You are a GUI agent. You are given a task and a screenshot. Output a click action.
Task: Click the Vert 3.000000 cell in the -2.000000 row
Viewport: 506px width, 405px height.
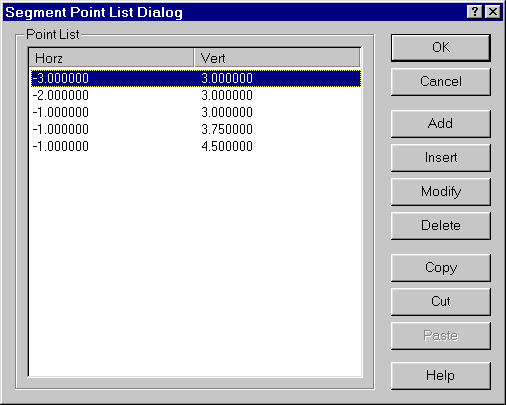click(227, 95)
